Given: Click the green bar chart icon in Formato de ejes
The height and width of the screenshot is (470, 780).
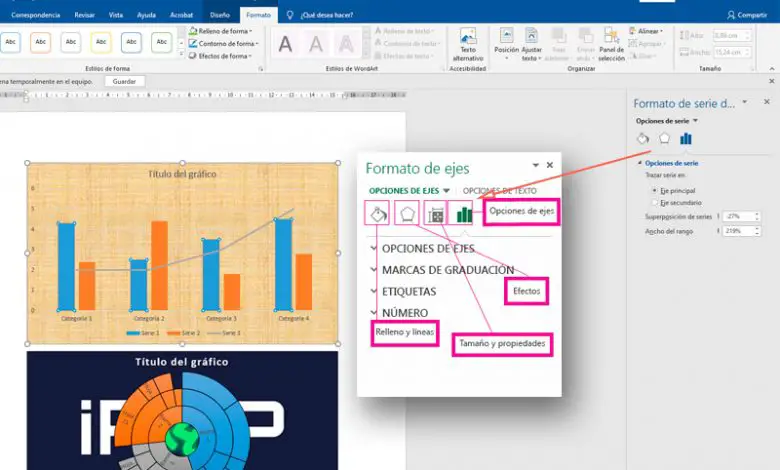Looking at the screenshot, I should [x=464, y=214].
